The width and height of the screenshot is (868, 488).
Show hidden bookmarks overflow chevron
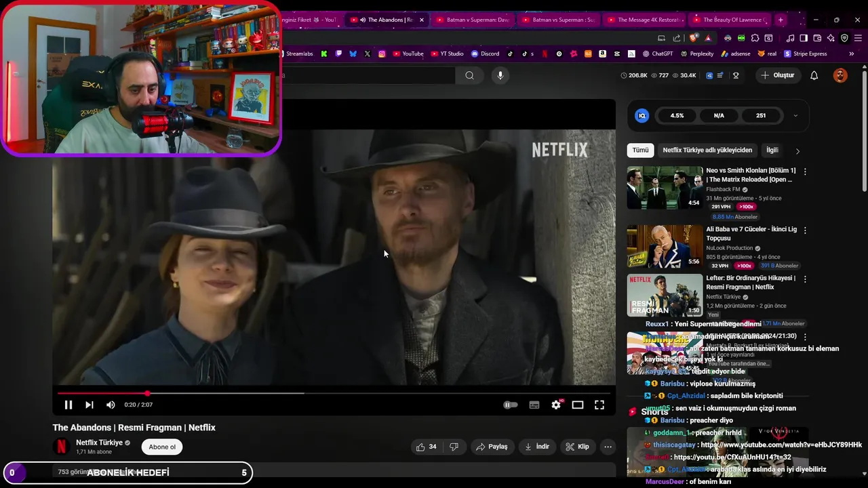pyautogui.click(x=852, y=54)
